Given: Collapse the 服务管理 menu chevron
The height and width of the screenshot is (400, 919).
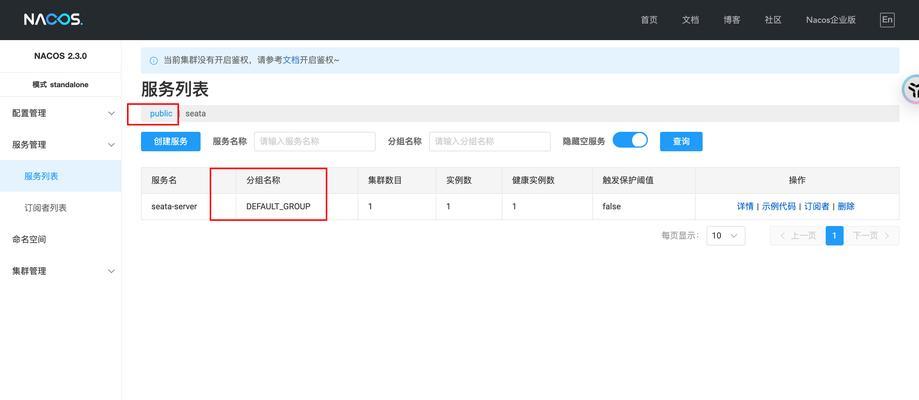Looking at the screenshot, I should (111, 145).
